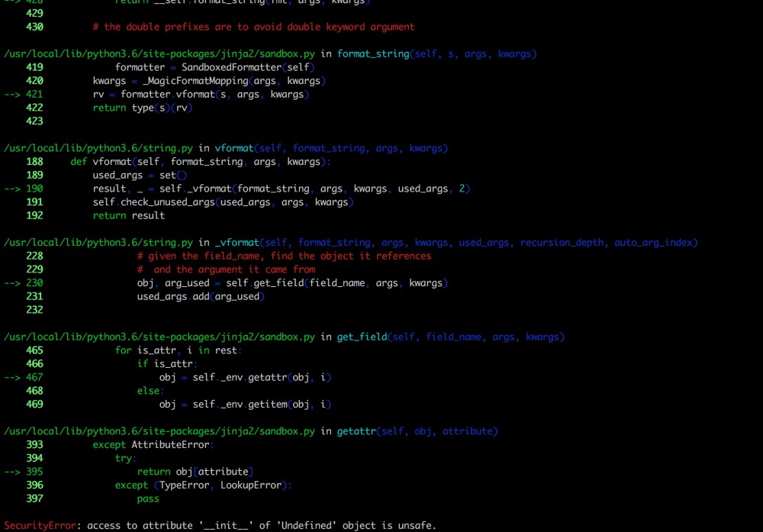
Task: Click line 419 SandboxedFormatter assignment
Action: point(214,67)
